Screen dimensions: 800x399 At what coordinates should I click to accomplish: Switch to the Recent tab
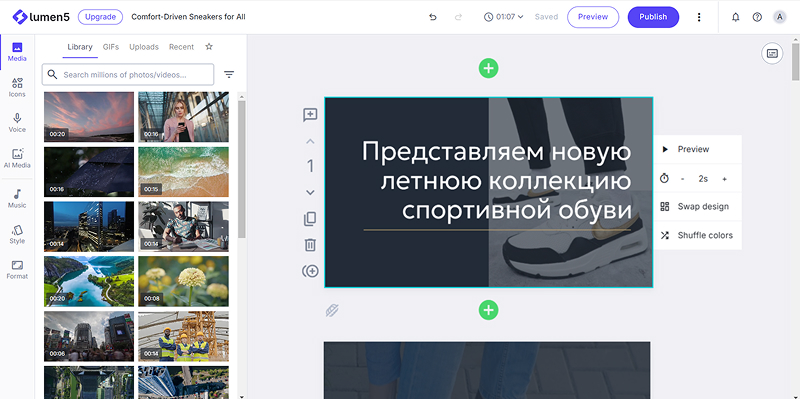point(182,47)
